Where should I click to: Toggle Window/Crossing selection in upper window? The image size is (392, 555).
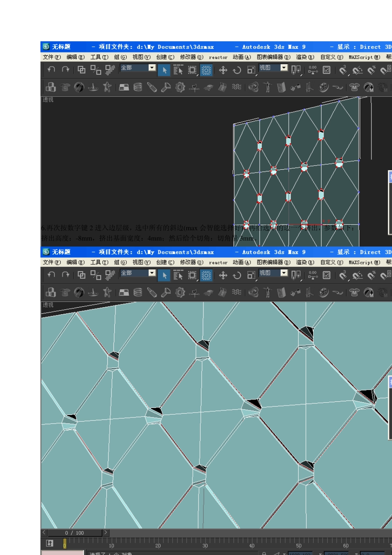[206, 70]
